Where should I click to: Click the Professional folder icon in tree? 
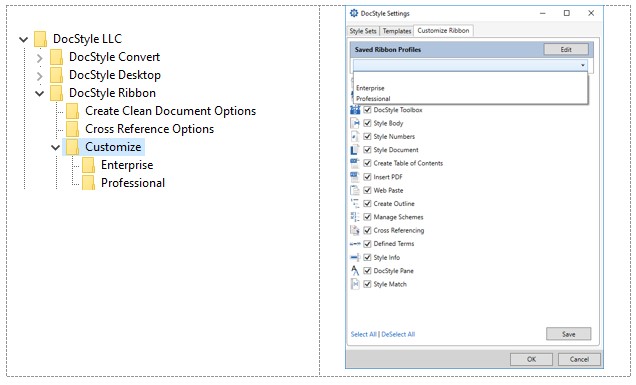(88, 183)
